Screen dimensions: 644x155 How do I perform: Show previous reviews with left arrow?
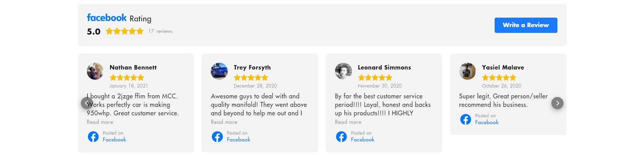click(x=87, y=103)
